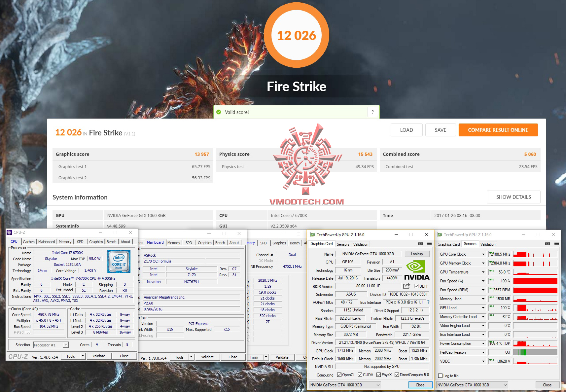The width and height of the screenshot is (566, 392).
Task: Click the camera icon in the Sensors GPU-Z window
Action: [x=547, y=244]
